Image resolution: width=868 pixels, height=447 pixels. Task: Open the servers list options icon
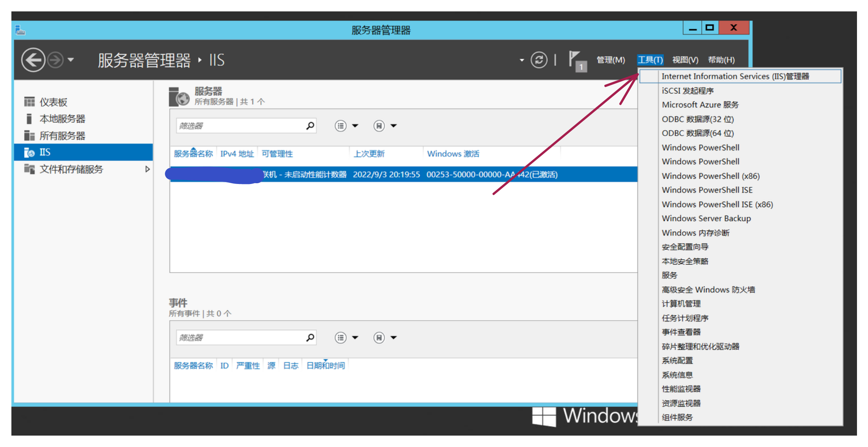[x=340, y=125]
